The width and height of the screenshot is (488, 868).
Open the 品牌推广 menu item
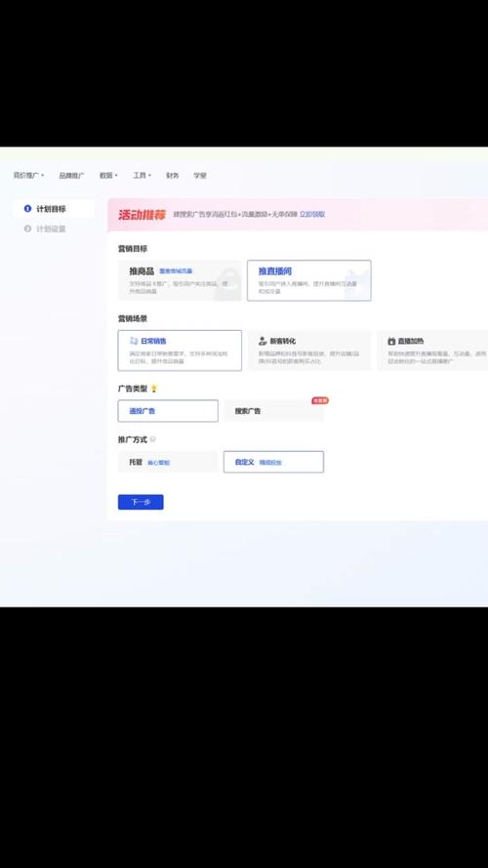click(x=72, y=176)
